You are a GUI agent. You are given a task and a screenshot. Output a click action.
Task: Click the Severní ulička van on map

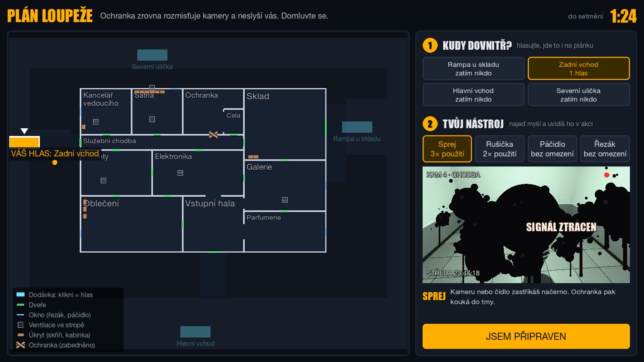click(x=152, y=55)
